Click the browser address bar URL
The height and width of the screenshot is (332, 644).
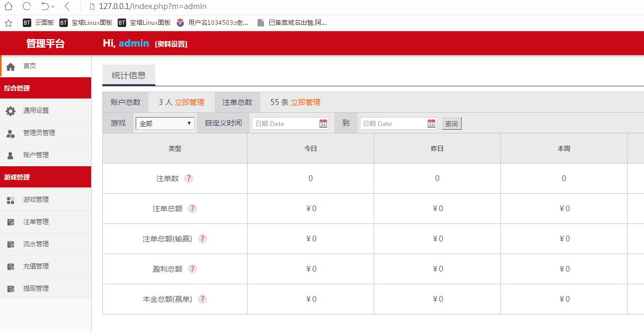[x=153, y=6]
